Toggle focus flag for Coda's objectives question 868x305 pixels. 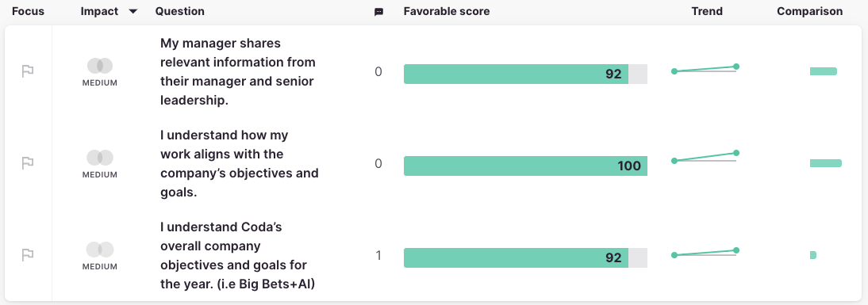click(x=28, y=255)
